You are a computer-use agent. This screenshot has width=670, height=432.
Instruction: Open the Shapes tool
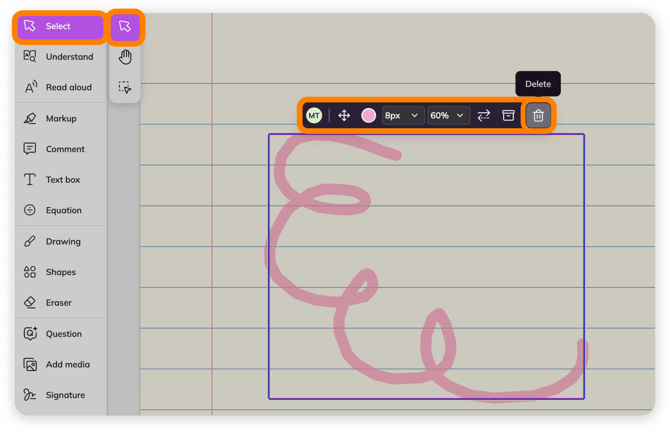60,272
